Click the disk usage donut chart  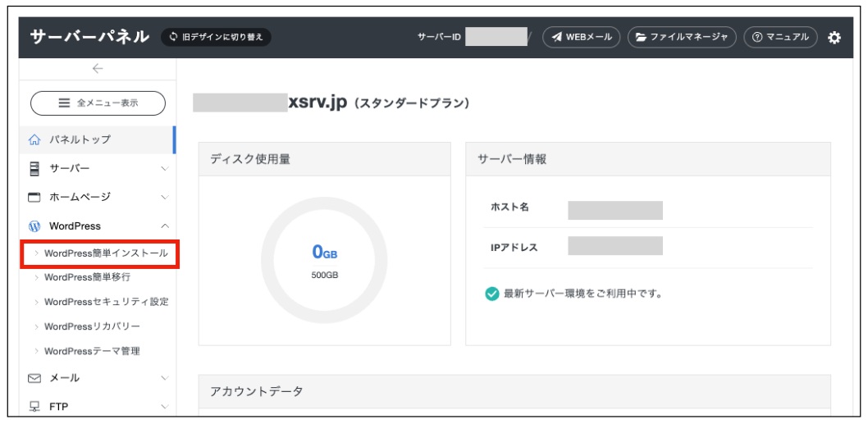[324, 260]
